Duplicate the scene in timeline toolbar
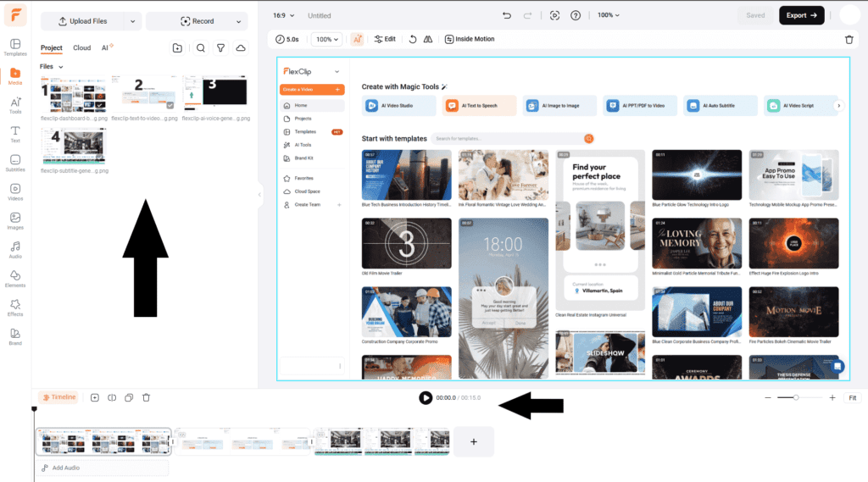Image resolution: width=868 pixels, height=482 pixels. point(129,397)
